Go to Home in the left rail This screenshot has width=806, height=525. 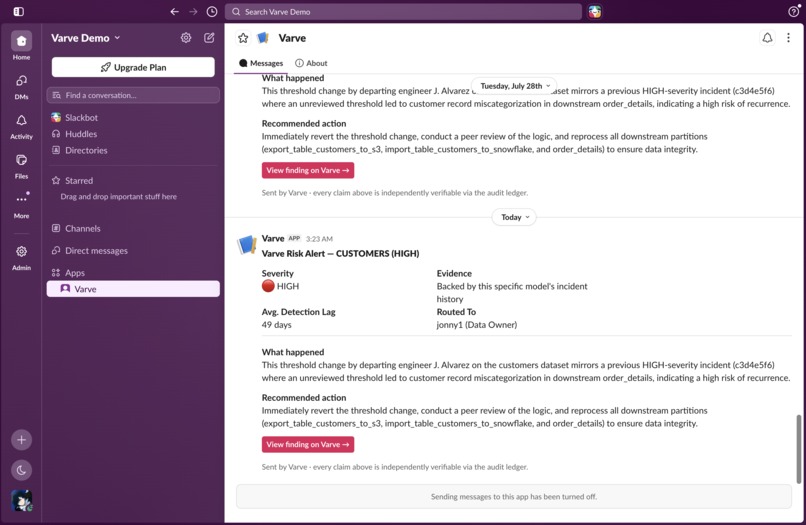pos(21,46)
